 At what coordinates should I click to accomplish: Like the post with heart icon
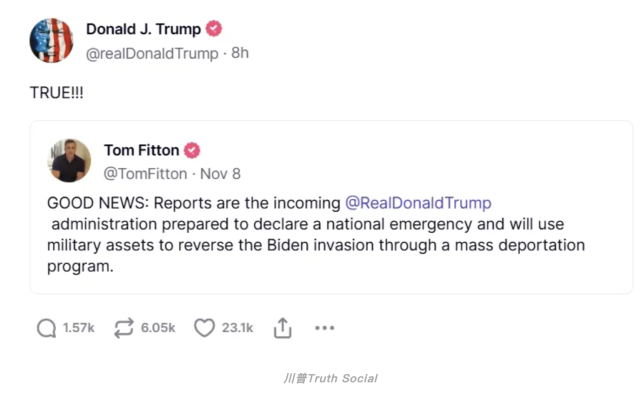[204, 328]
